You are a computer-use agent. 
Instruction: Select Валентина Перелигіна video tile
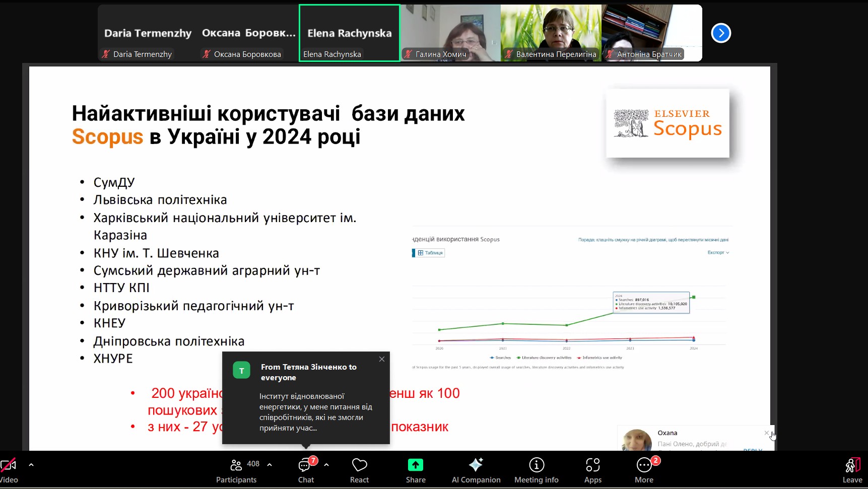click(551, 33)
